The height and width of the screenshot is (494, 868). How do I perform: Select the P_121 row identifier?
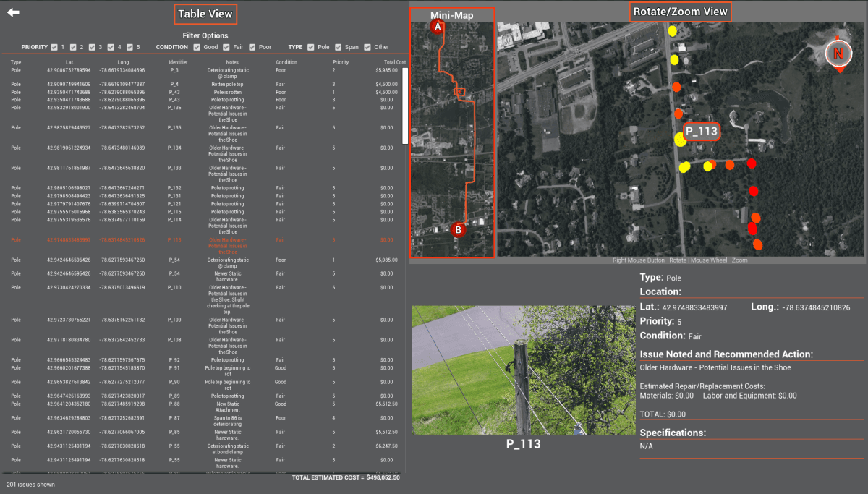pos(174,204)
